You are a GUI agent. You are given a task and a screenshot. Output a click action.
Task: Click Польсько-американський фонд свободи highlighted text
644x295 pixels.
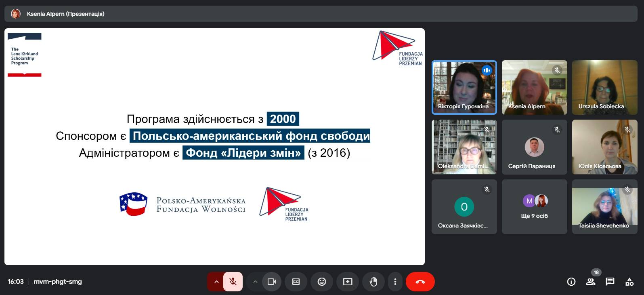pos(250,136)
